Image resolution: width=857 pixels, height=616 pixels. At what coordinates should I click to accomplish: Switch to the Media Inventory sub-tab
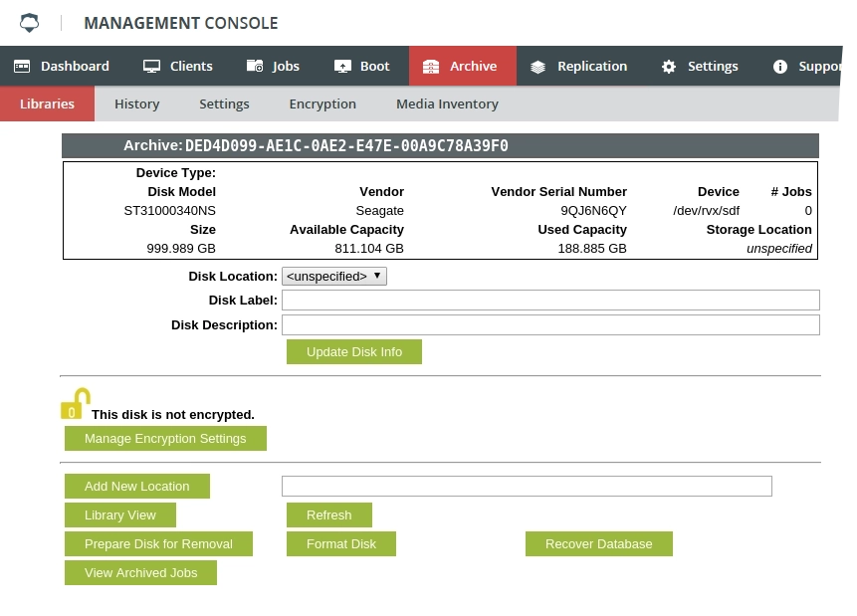[x=447, y=103]
